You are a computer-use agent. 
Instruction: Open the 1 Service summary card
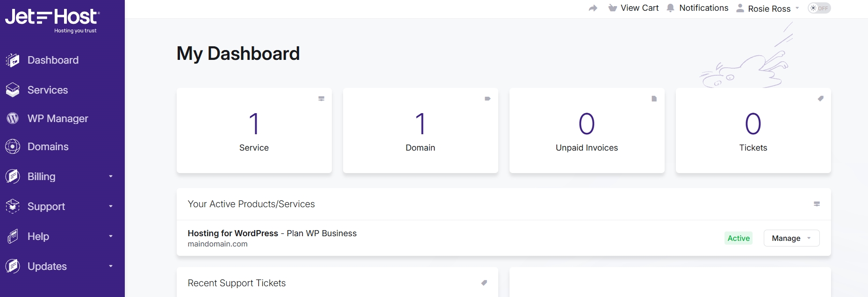254,130
